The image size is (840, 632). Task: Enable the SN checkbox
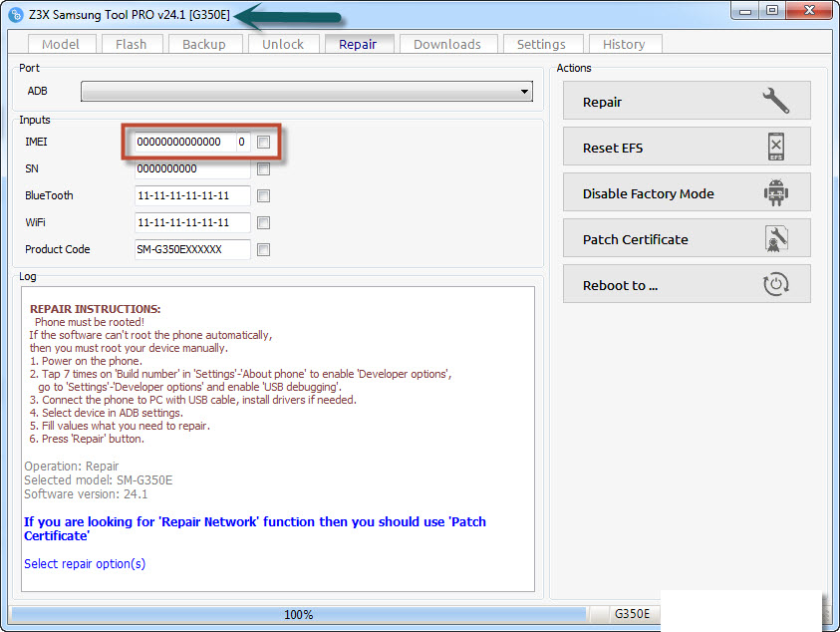tap(263, 168)
